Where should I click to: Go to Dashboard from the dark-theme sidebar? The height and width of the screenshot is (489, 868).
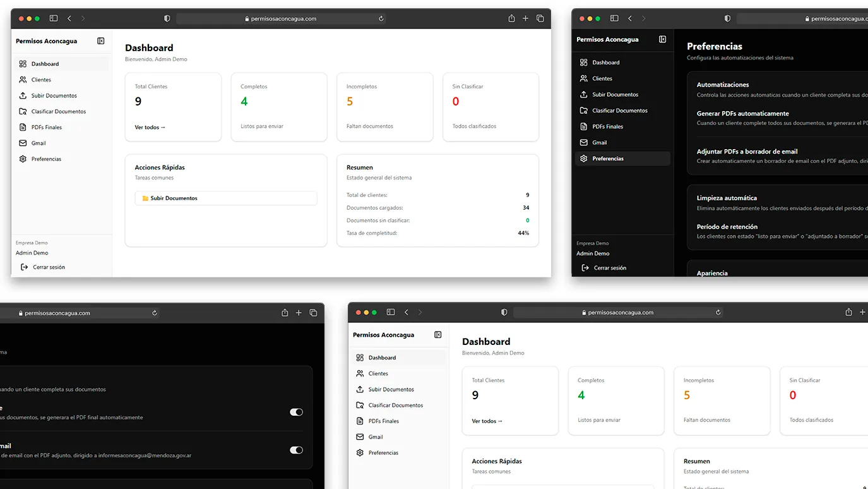pyautogui.click(x=605, y=63)
